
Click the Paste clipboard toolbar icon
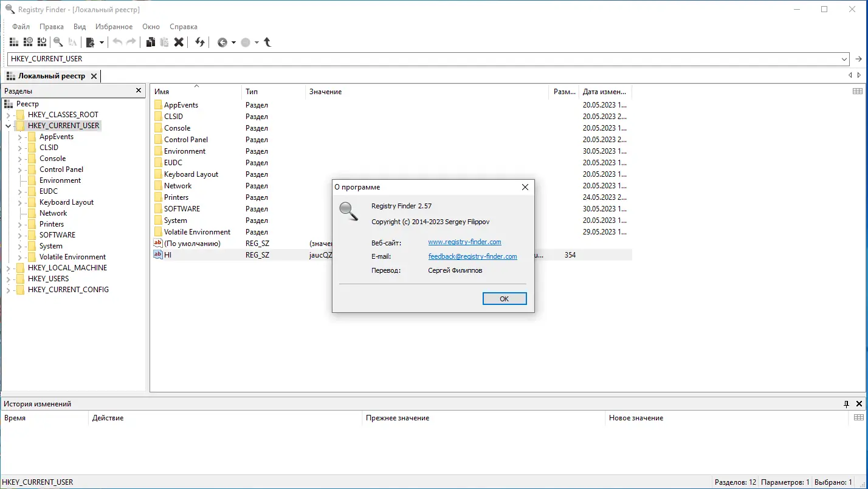tap(165, 42)
